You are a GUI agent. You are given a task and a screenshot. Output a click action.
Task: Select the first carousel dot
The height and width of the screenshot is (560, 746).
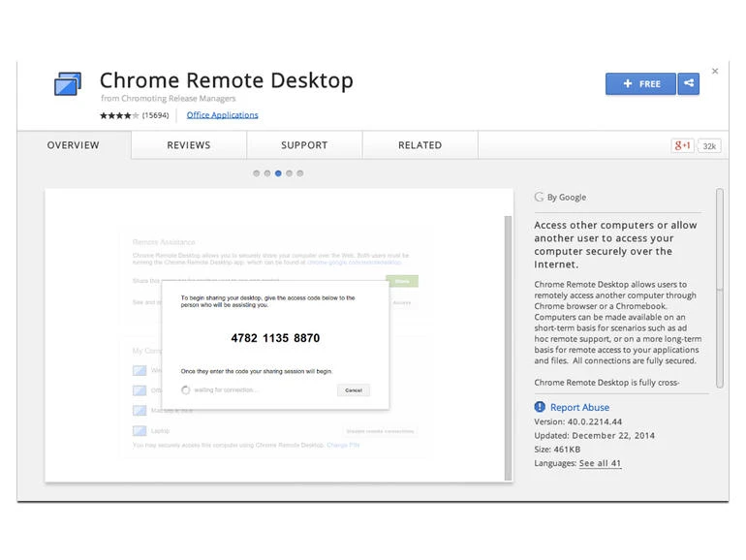[x=257, y=173]
